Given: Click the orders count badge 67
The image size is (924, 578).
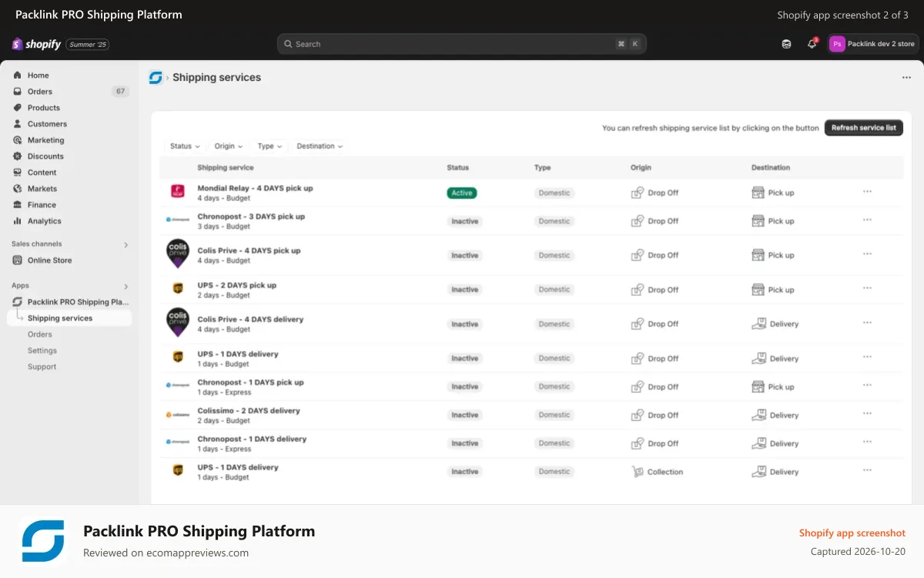Looking at the screenshot, I should click(120, 92).
